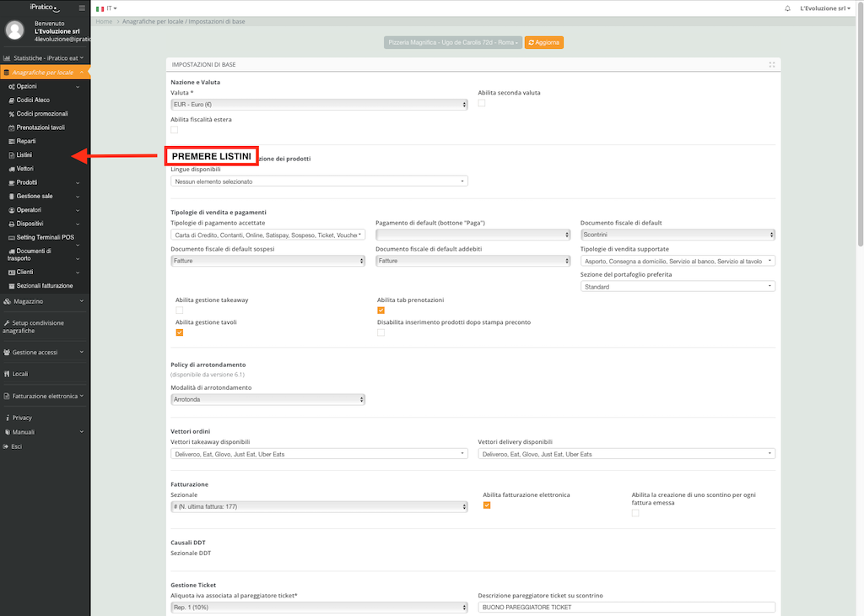
Task: Toggle Abilita fatturazione elettronica checkbox
Action: (487, 505)
